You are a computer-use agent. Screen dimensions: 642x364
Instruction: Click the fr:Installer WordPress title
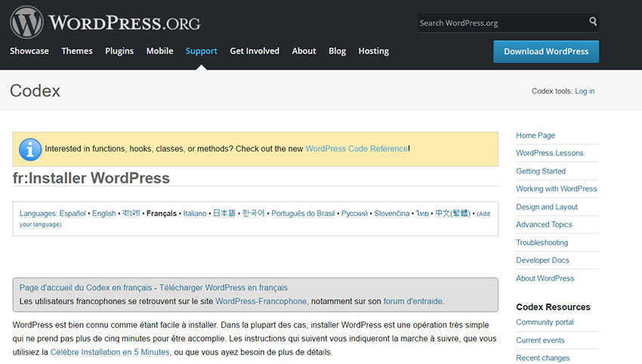click(91, 178)
